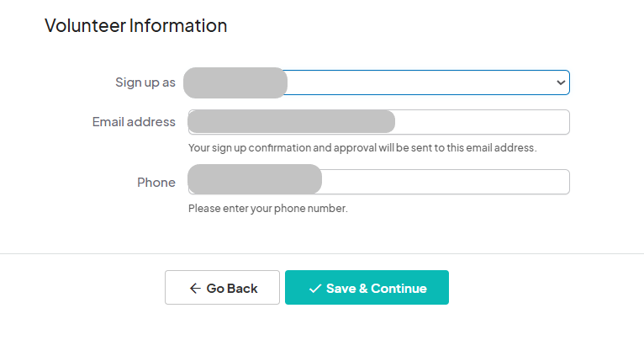Click the checkmark icon in Save & Continue
Image resolution: width=644 pixels, height=356 pixels.
click(x=315, y=289)
